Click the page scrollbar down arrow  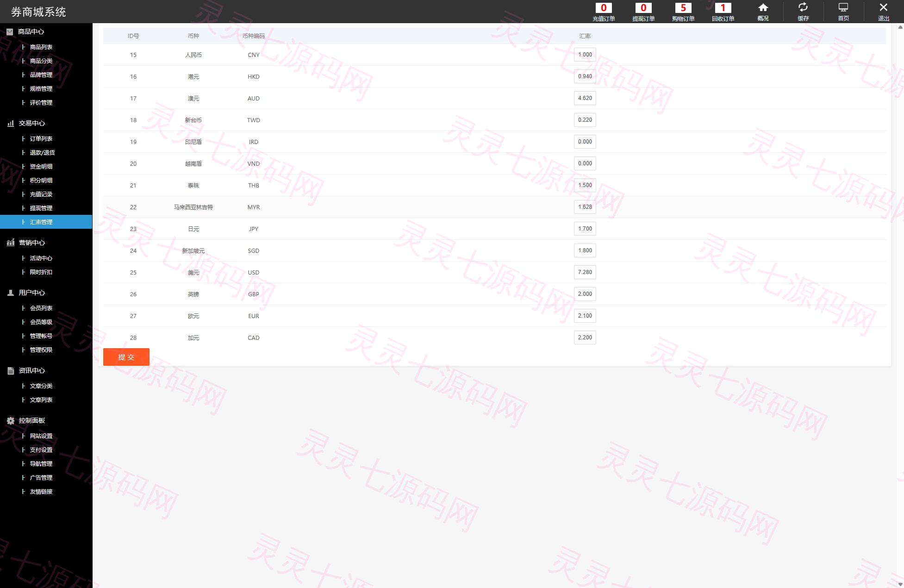tap(900, 584)
